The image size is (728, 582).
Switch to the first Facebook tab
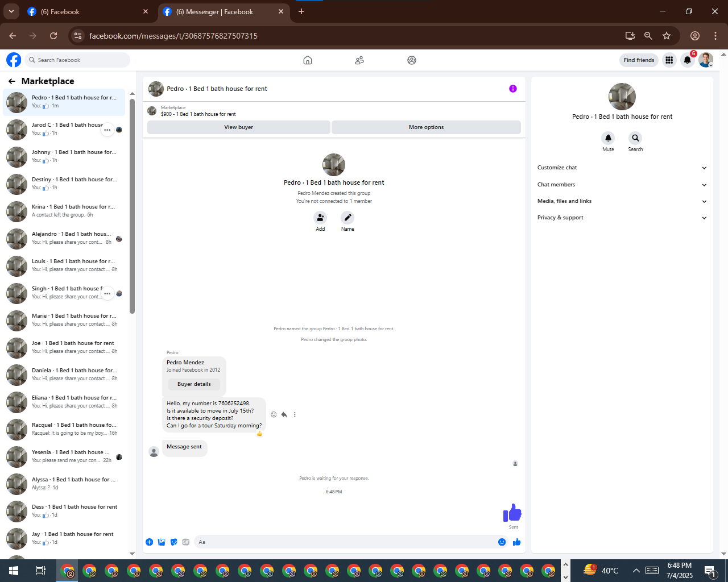pyautogui.click(x=88, y=11)
